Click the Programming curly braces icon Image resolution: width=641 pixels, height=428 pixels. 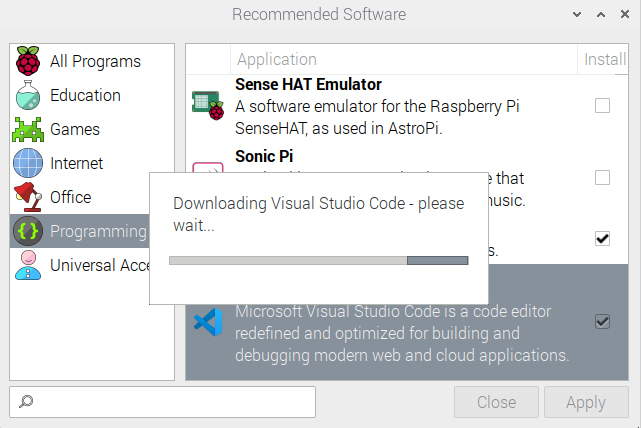click(28, 231)
